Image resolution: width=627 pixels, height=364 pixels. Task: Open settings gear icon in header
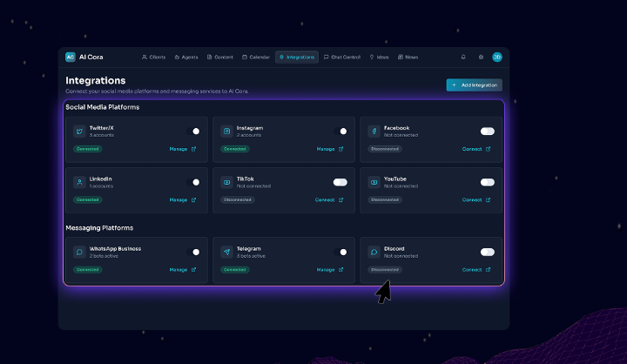tap(480, 57)
